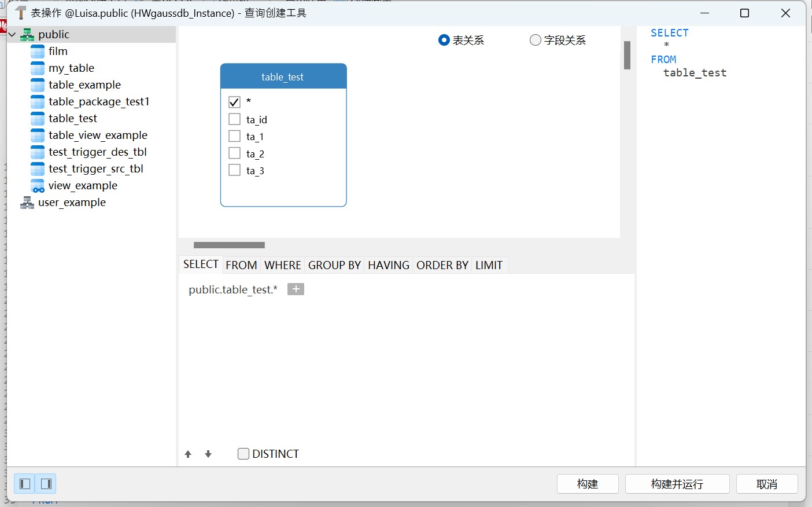812x507 pixels.
Task: Check the ta_id column checkbox
Action: tap(234, 119)
